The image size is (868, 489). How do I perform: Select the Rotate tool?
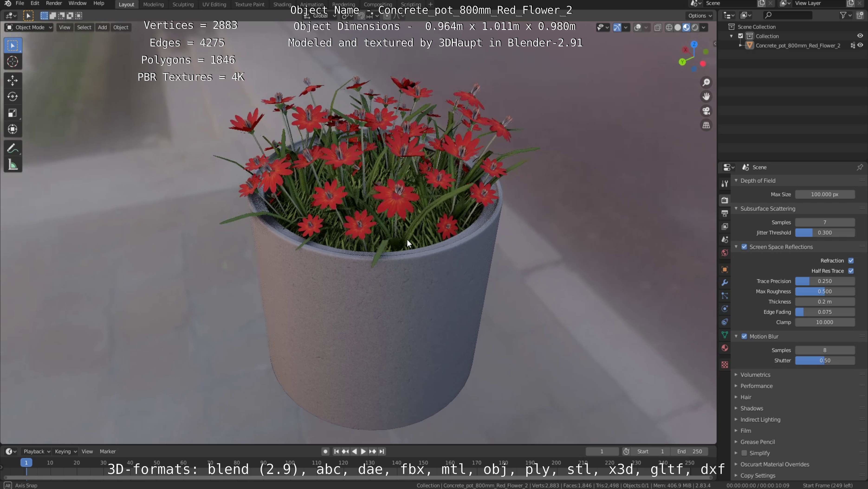(13, 97)
